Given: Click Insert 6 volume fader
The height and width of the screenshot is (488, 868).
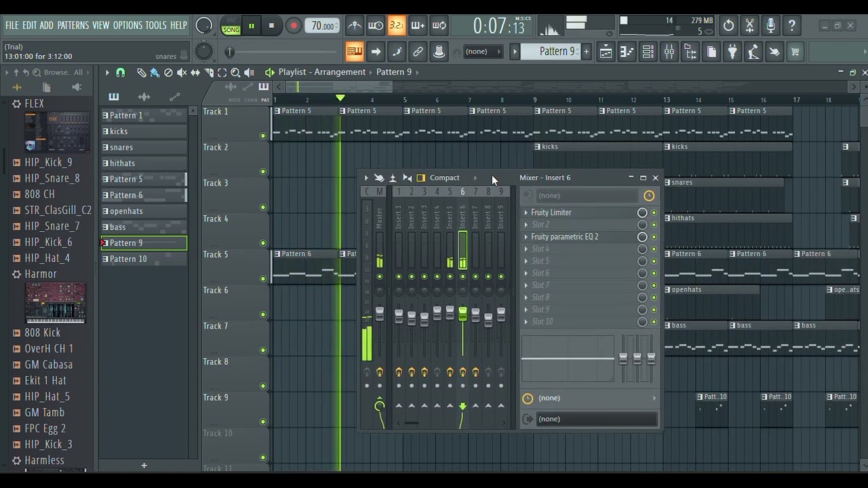Looking at the screenshot, I should pos(462,314).
